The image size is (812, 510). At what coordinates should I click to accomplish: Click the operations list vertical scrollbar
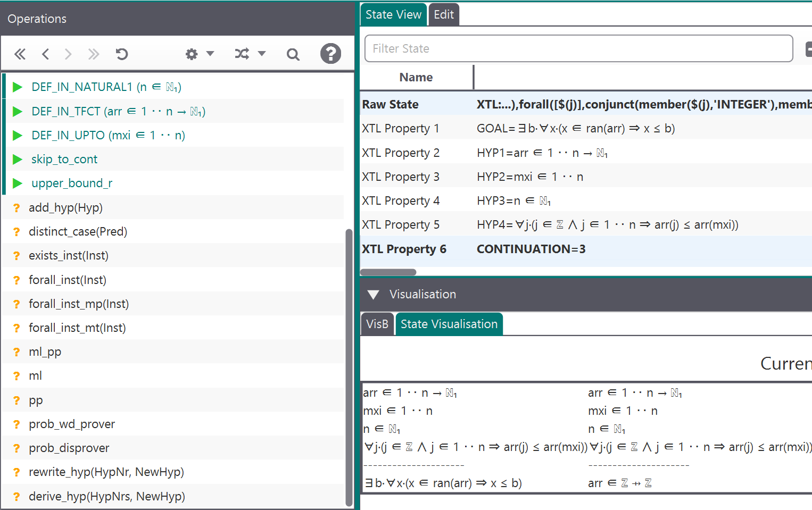[349, 367]
